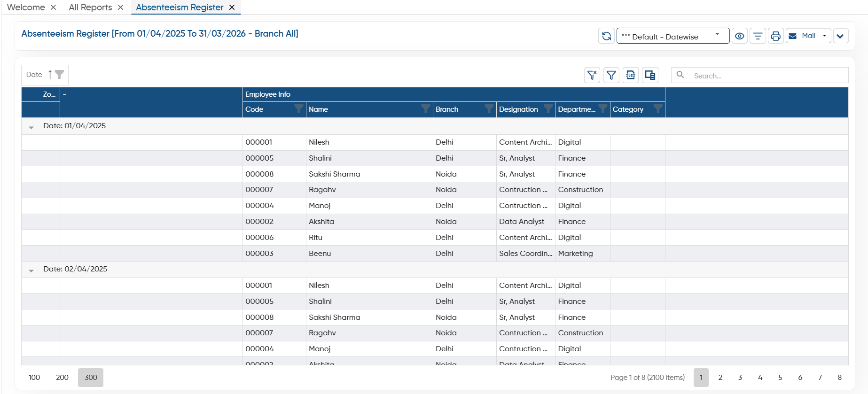868x394 pixels.
Task: Set page size to 300
Action: tap(91, 378)
